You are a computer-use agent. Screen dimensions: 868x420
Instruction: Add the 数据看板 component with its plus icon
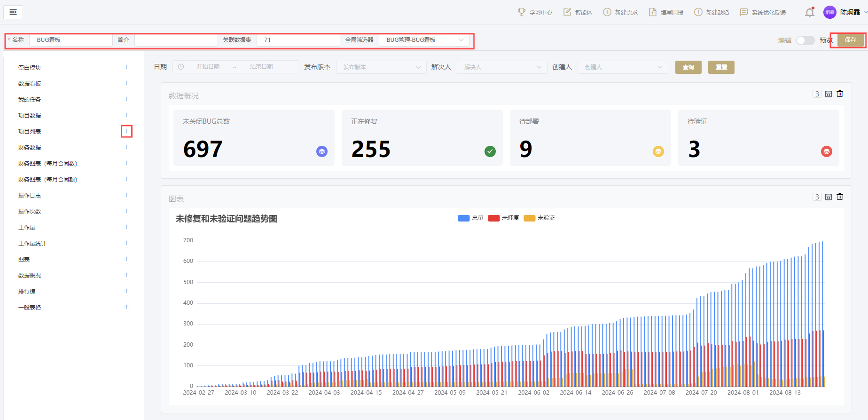[x=126, y=83]
